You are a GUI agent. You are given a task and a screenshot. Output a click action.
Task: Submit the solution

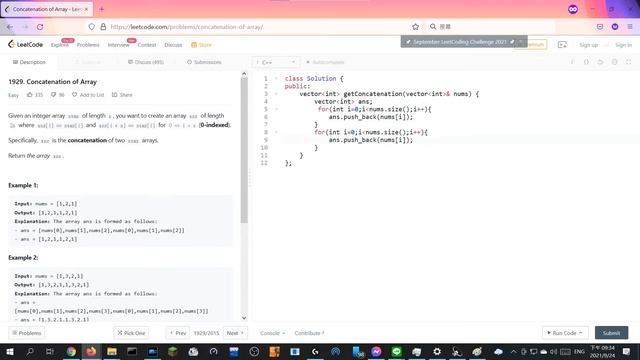pos(611,333)
